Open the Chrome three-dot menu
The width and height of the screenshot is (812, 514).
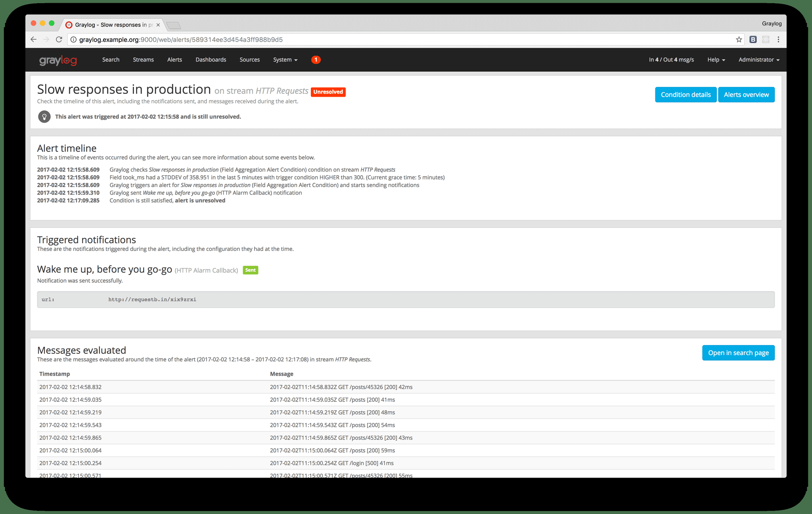tap(778, 39)
